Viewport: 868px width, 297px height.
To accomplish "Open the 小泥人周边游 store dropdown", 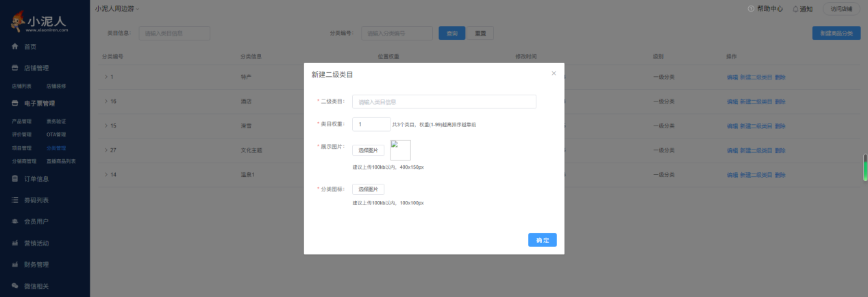I will 116,9.
